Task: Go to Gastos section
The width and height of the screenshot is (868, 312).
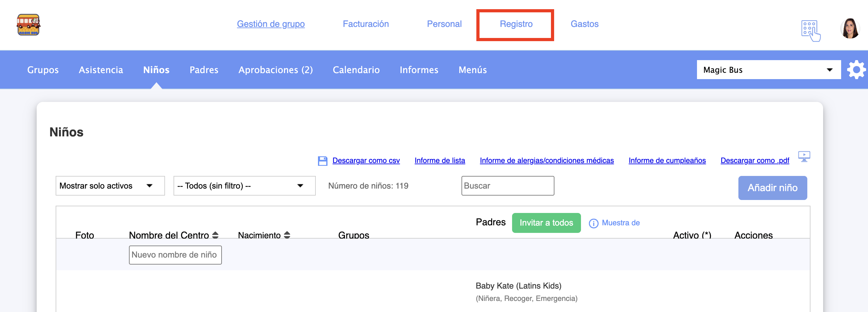Action: click(584, 24)
